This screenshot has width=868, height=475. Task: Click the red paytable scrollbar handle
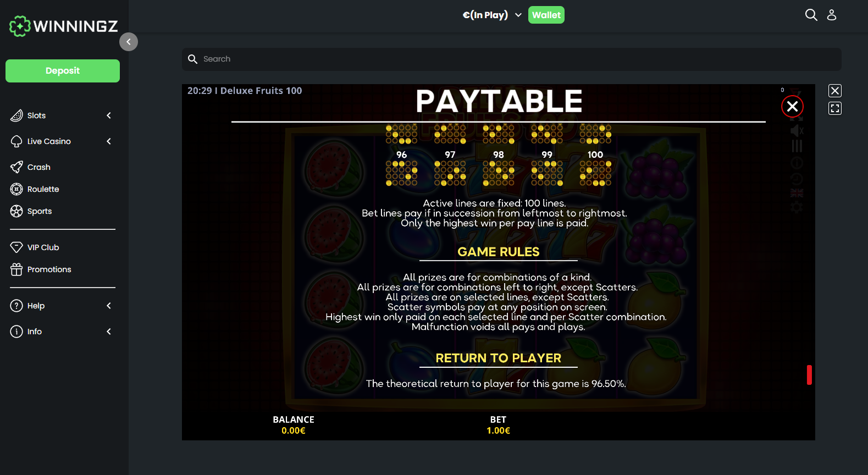809,375
